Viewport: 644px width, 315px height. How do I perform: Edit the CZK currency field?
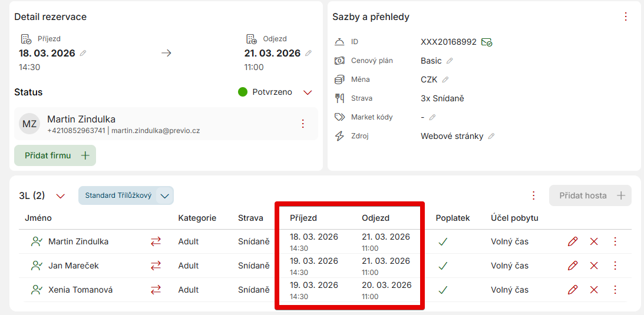point(445,79)
